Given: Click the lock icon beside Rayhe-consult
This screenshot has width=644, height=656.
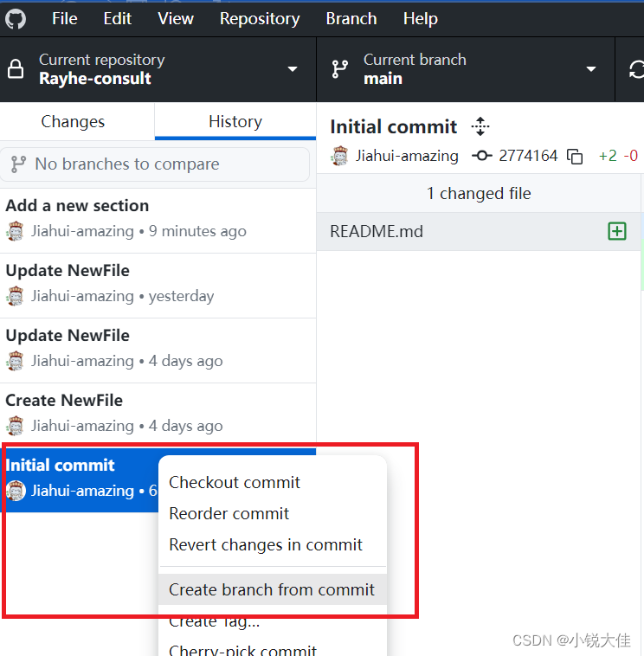Looking at the screenshot, I should click(x=16, y=69).
